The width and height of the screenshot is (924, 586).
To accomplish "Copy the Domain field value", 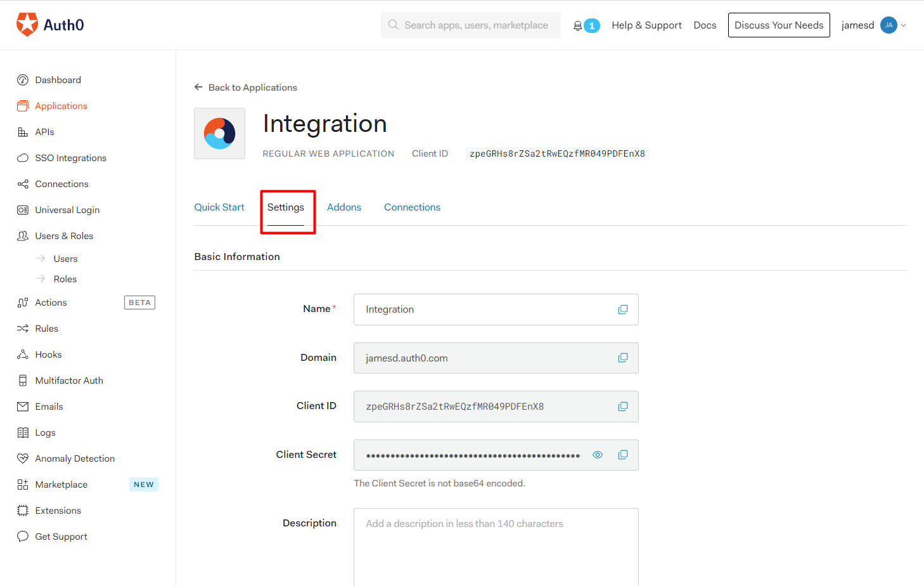I will (x=623, y=358).
